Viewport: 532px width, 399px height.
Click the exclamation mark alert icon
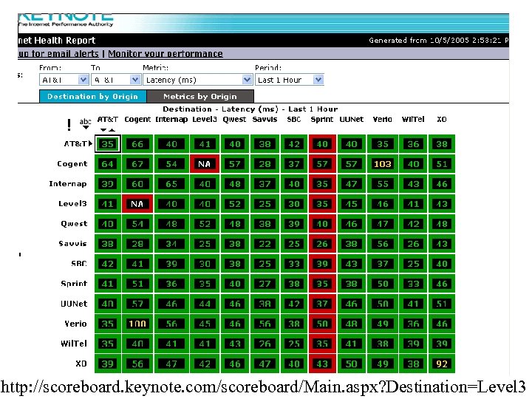click(69, 125)
